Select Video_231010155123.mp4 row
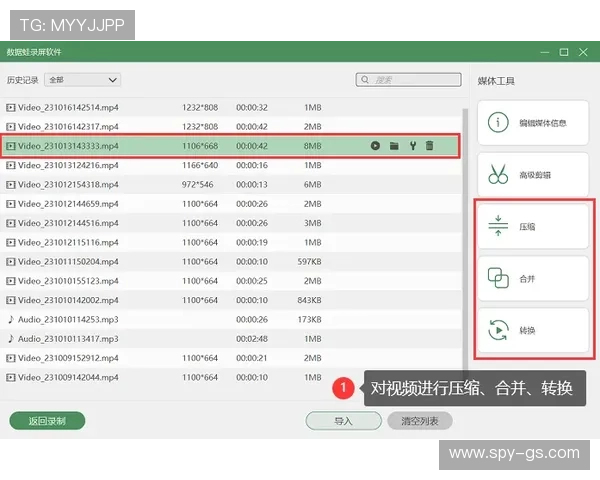 (x=231, y=281)
